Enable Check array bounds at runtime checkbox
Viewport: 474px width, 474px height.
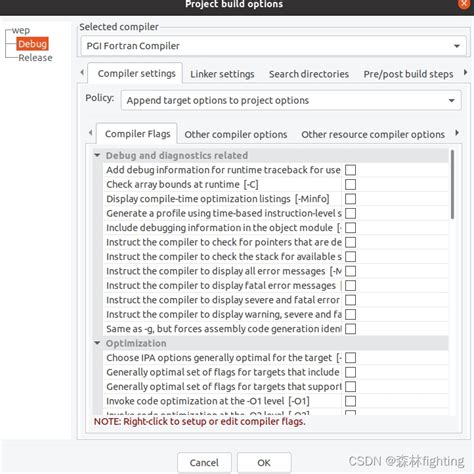(x=350, y=184)
